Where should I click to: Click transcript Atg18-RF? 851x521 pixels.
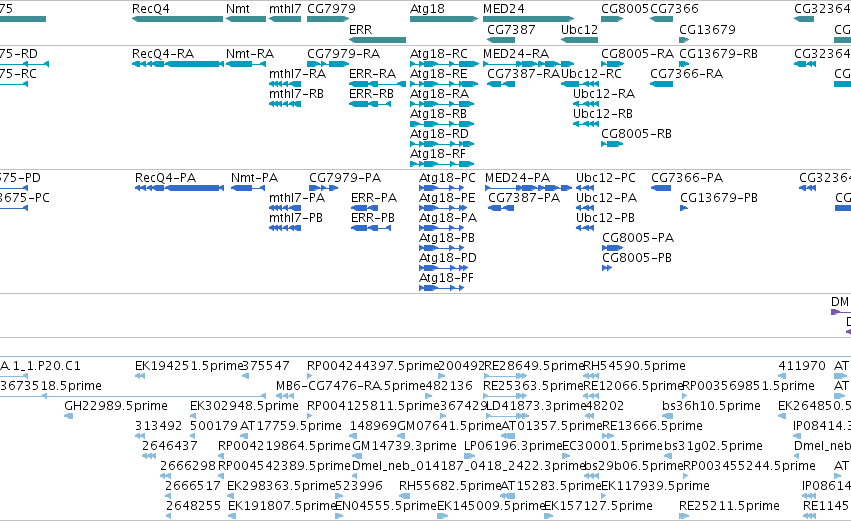coord(442,164)
